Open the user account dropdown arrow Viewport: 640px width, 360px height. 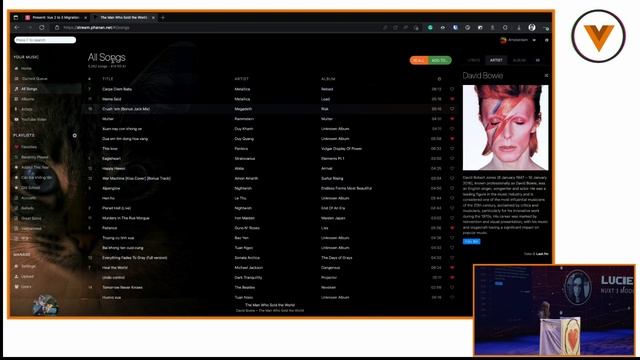coord(534,40)
